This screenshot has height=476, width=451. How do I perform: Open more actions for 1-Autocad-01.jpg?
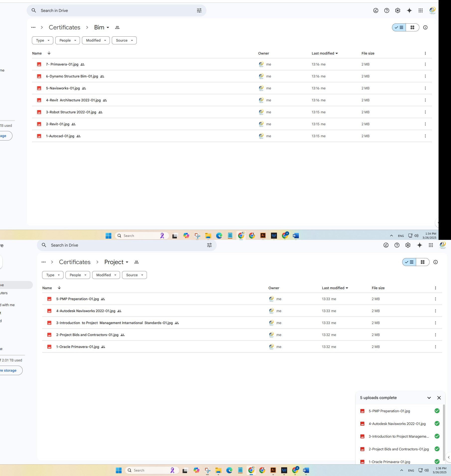click(425, 136)
